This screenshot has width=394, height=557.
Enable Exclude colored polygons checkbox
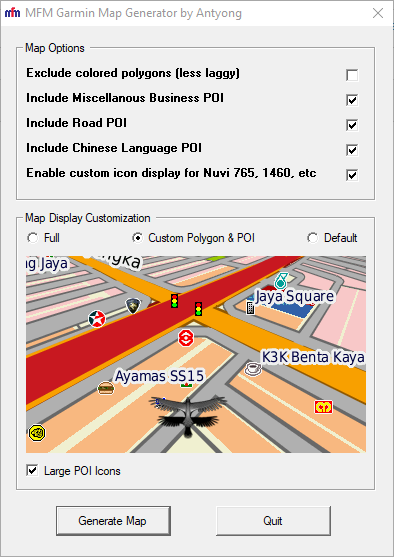tap(352, 75)
